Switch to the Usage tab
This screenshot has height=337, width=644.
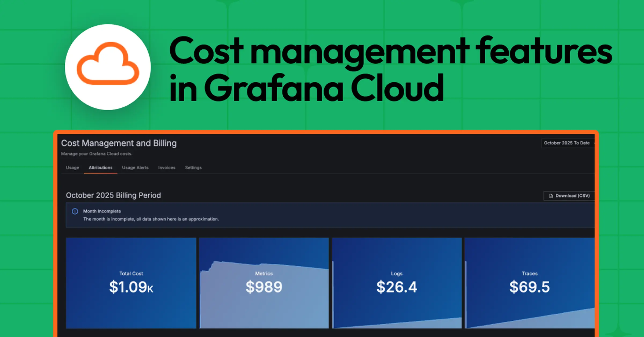click(72, 167)
